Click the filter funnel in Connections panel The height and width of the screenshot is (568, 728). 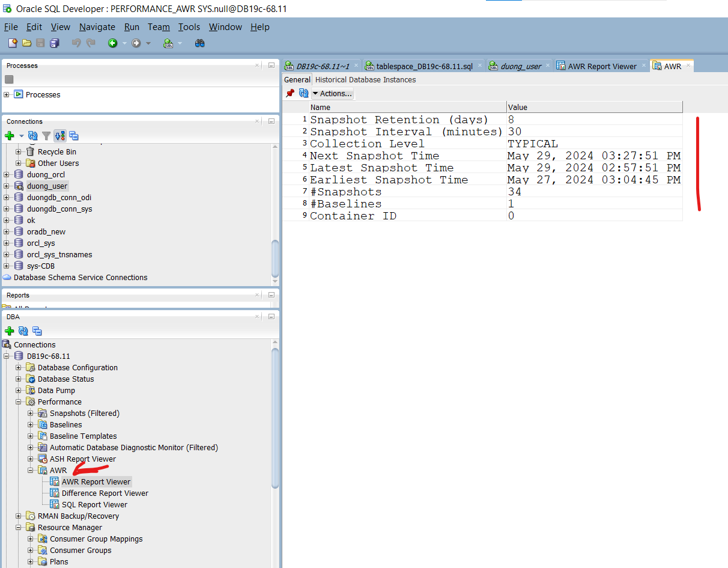coord(46,136)
